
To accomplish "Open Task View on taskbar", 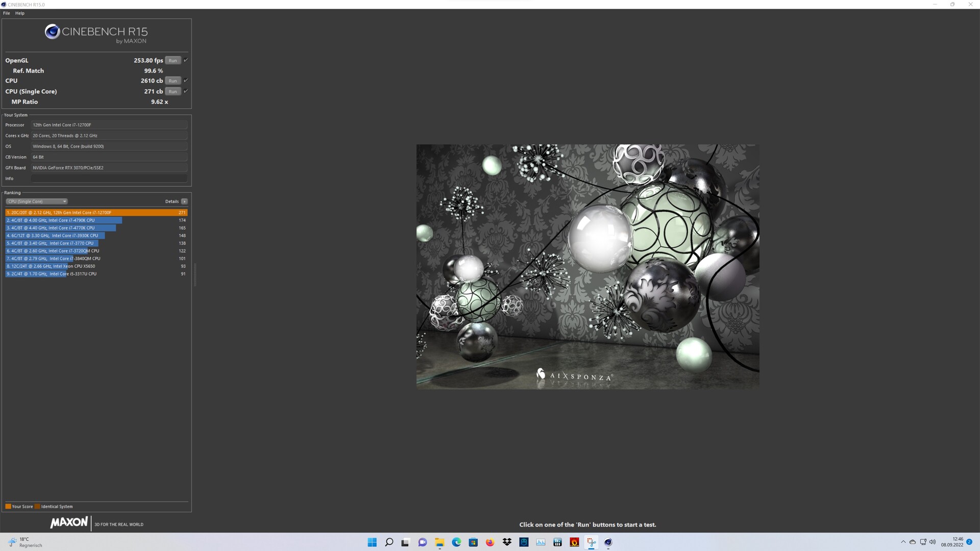I will [x=405, y=542].
